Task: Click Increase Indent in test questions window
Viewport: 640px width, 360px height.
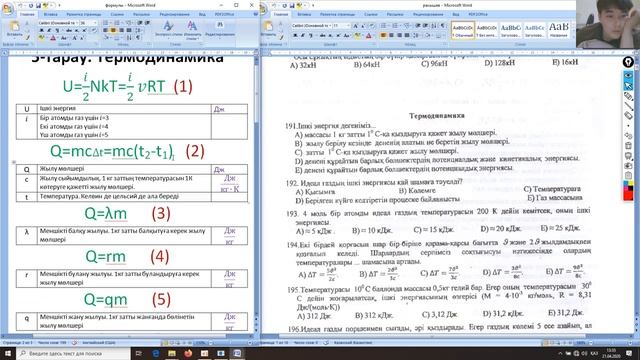Action: click(426, 26)
